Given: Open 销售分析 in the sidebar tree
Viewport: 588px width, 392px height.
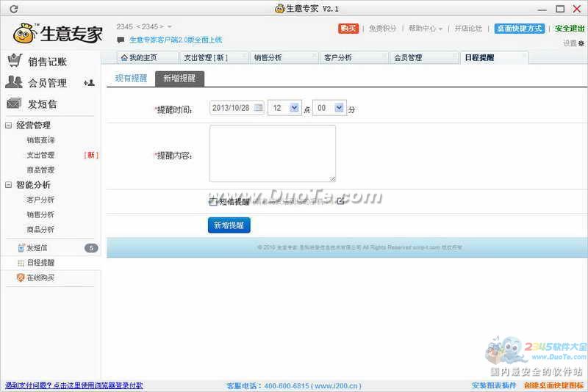Looking at the screenshot, I should point(40,214).
